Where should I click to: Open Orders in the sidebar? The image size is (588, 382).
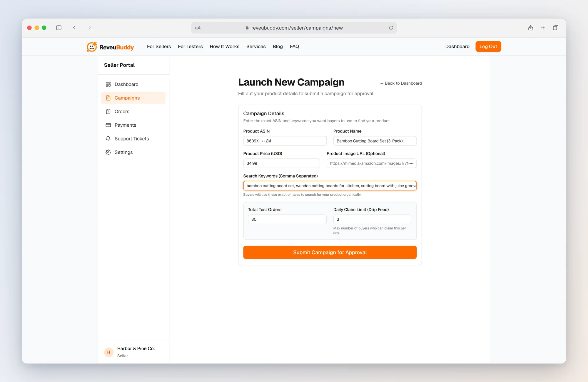tap(133, 111)
